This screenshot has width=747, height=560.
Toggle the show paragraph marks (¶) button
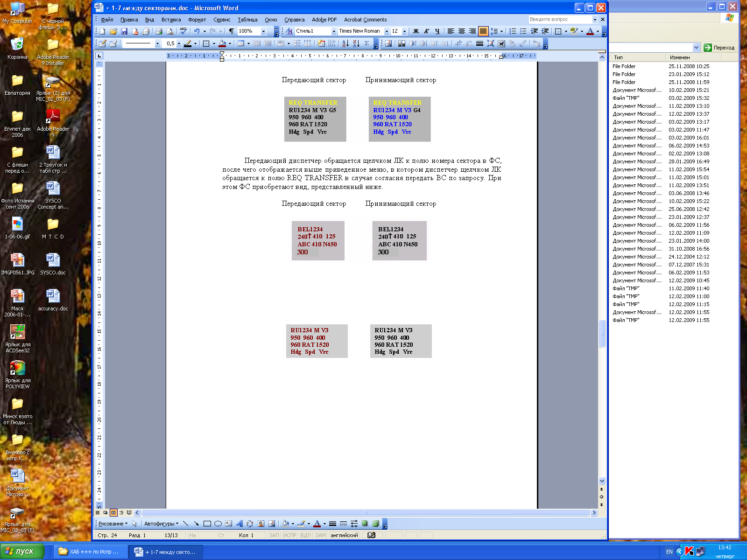(x=231, y=31)
